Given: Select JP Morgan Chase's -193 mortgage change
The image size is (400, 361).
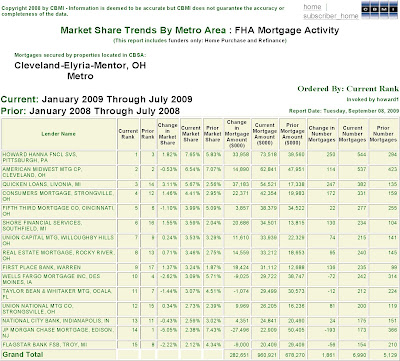Looking at the screenshot, I should (329, 330).
